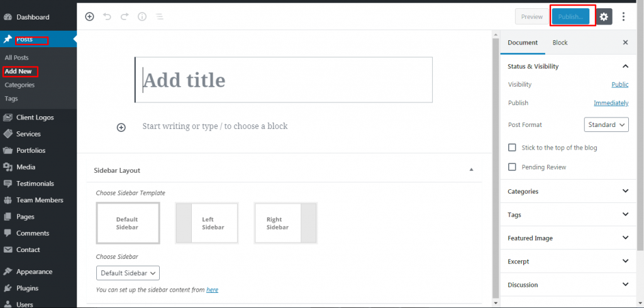Select the Right Sidebar template thumbnail

point(286,223)
